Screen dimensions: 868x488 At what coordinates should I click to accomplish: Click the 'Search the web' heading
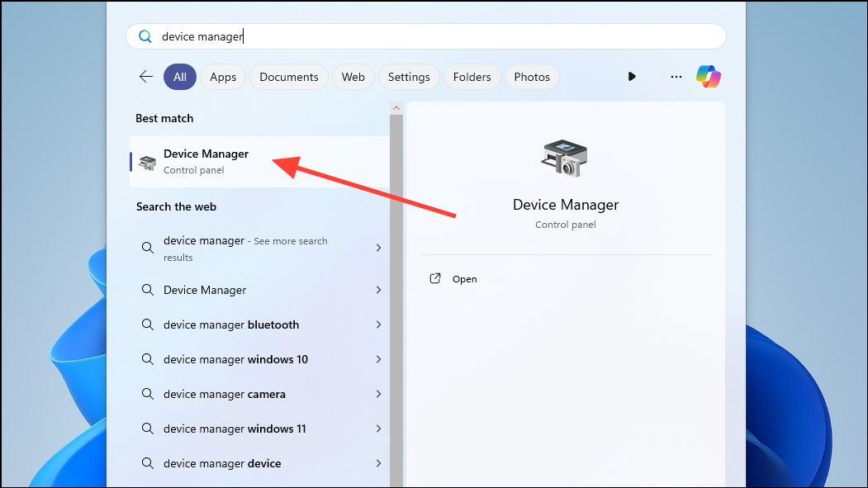coord(176,207)
